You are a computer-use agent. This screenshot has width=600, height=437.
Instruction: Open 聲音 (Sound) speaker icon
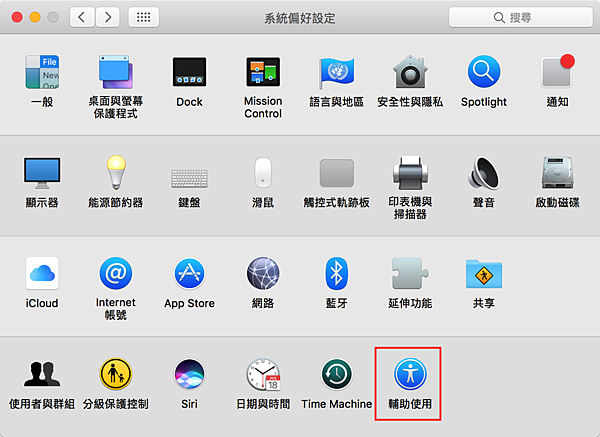[x=484, y=173]
